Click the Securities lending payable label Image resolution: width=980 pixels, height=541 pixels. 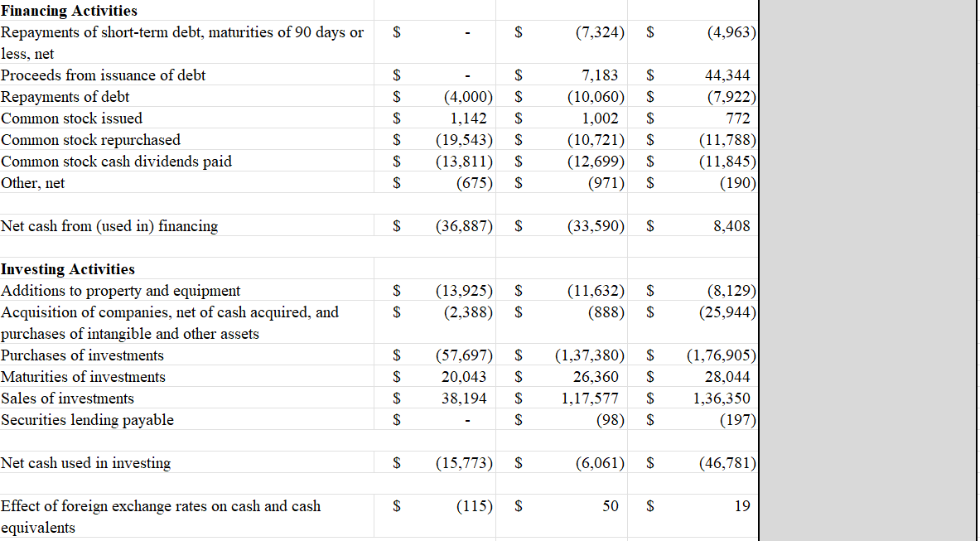click(x=87, y=419)
